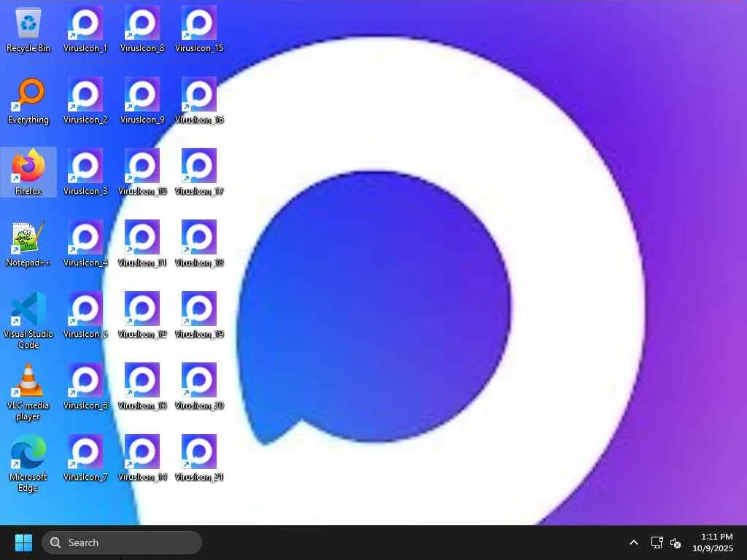747x560 pixels.
Task: Click the taskbar Search box
Action: coord(122,542)
